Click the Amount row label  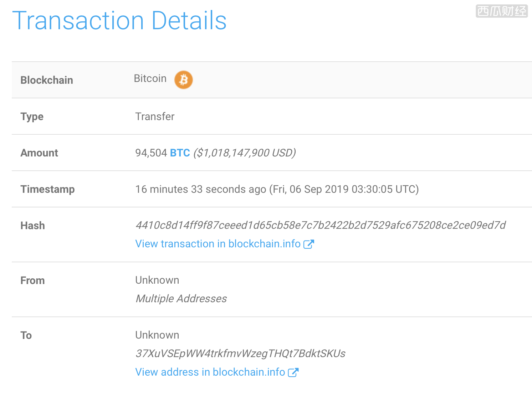pyautogui.click(x=39, y=153)
